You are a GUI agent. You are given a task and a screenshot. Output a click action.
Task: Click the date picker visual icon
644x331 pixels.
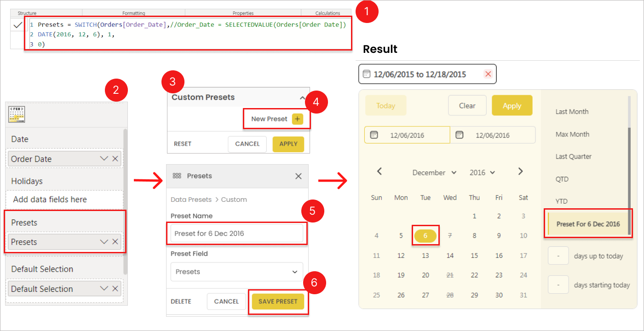tap(17, 114)
